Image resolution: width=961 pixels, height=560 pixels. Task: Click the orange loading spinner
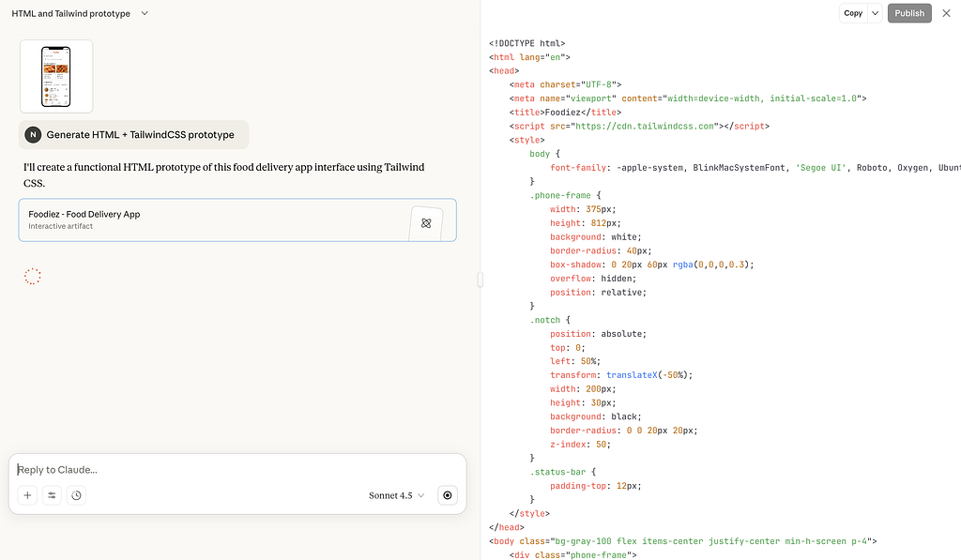[33, 276]
